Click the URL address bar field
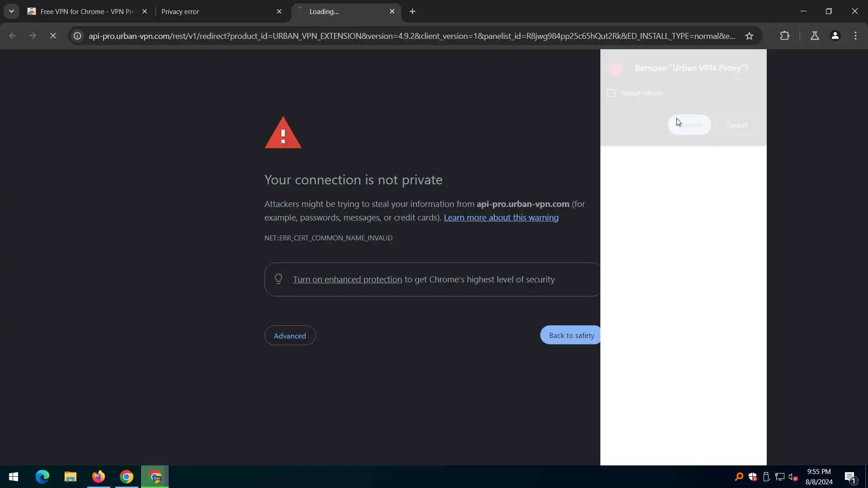Viewport: 868px width, 488px height. click(411, 36)
